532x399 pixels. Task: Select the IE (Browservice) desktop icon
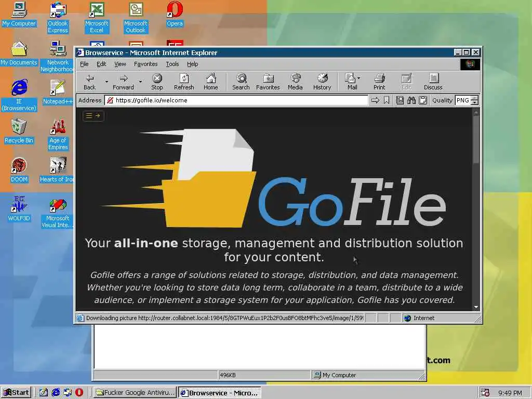[19, 96]
